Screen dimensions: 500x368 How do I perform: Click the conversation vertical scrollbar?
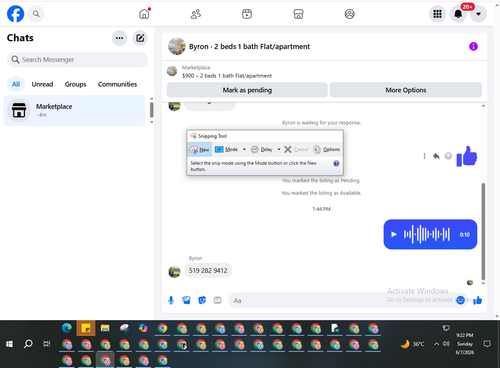click(483, 232)
